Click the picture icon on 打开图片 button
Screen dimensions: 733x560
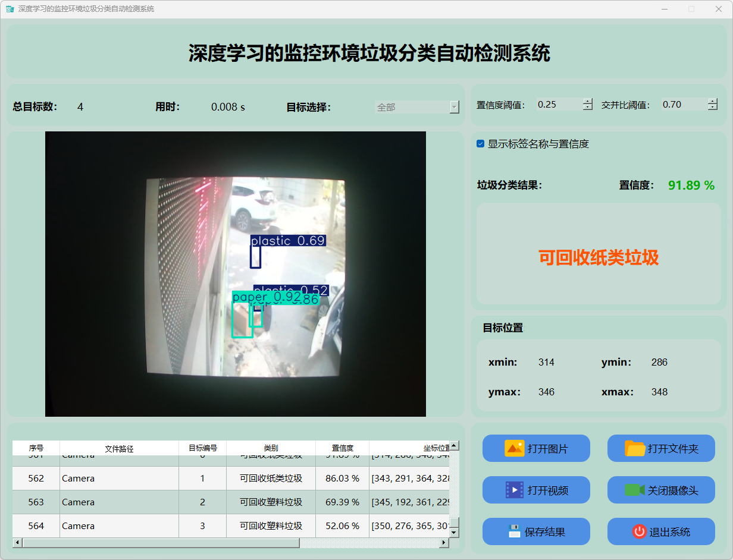point(514,448)
